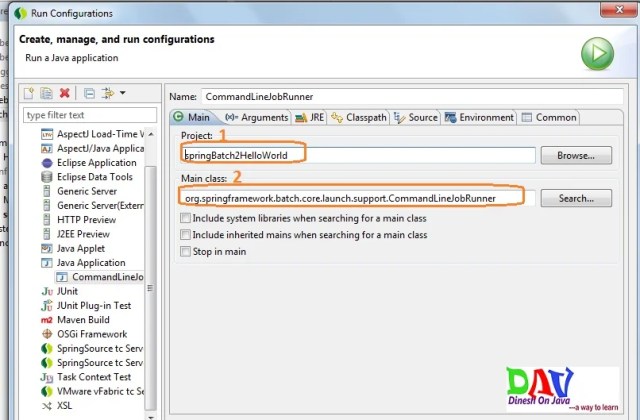The height and width of the screenshot is (420, 640).
Task: Click the Filter launch configurations icon
Action: [108, 93]
